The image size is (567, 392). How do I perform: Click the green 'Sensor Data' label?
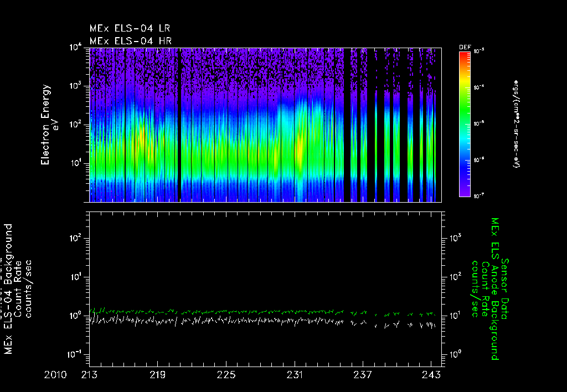pos(505,289)
